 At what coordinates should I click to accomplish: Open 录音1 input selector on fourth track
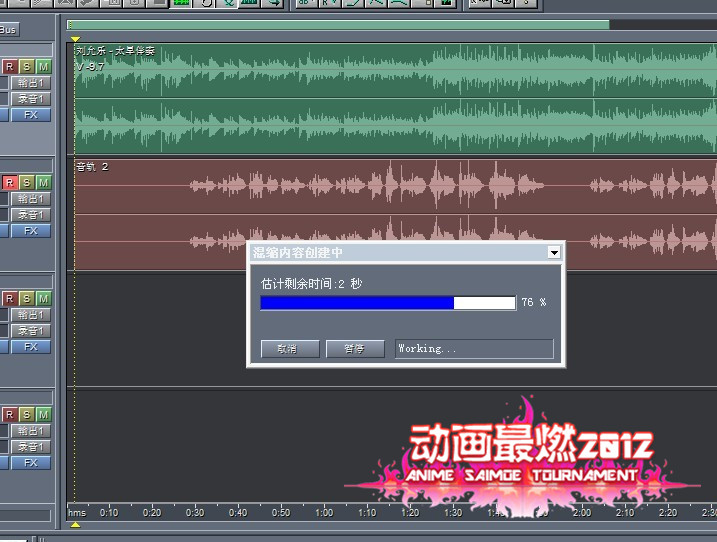point(31,447)
